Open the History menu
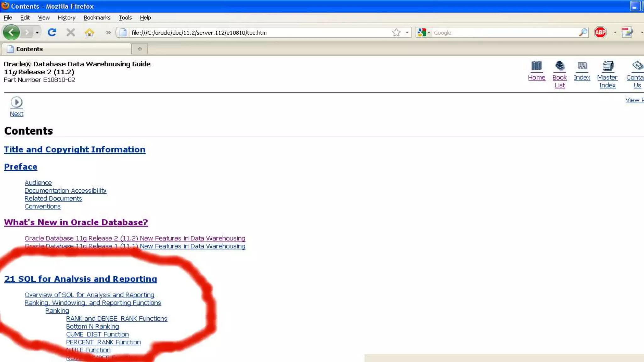 coord(66,18)
